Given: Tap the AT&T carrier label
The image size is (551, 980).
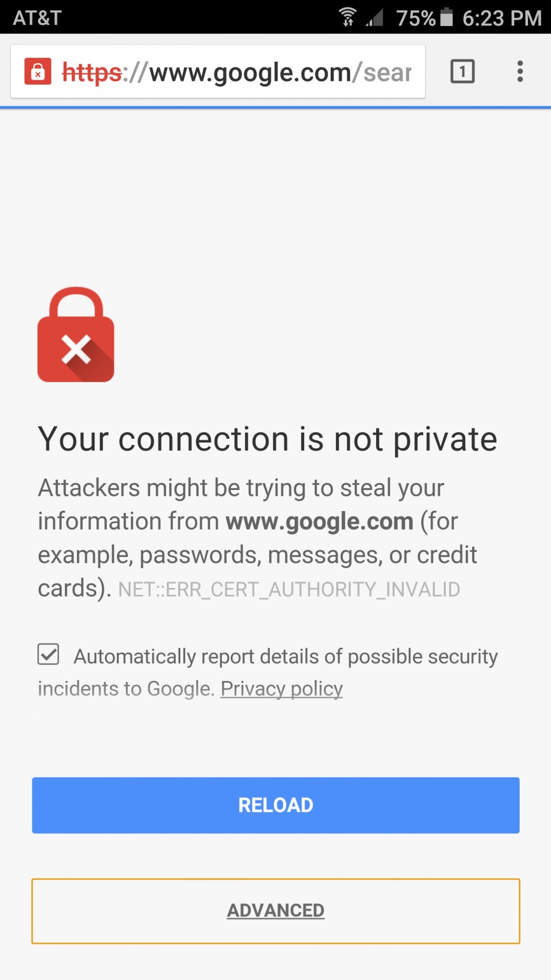Looking at the screenshot, I should [x=37, y=18].
